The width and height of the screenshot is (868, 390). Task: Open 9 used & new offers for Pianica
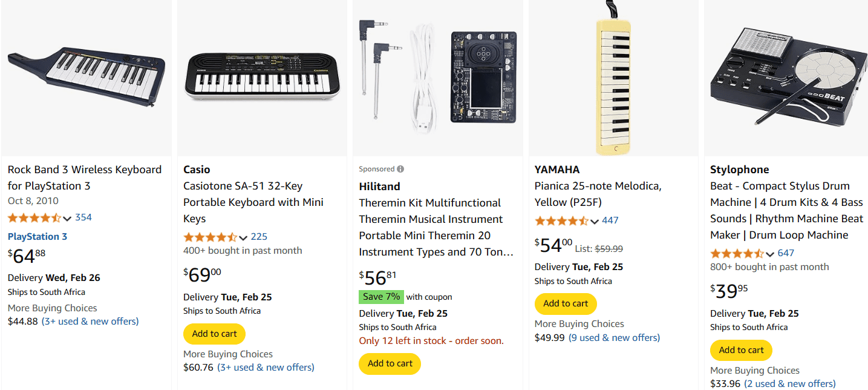pyautogui.click(x=614, y=337)
